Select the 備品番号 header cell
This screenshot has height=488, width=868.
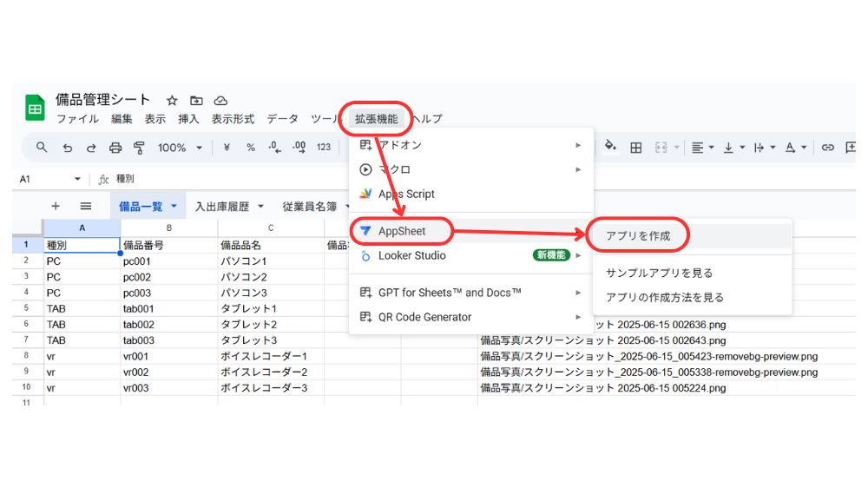tap(169, 245)
